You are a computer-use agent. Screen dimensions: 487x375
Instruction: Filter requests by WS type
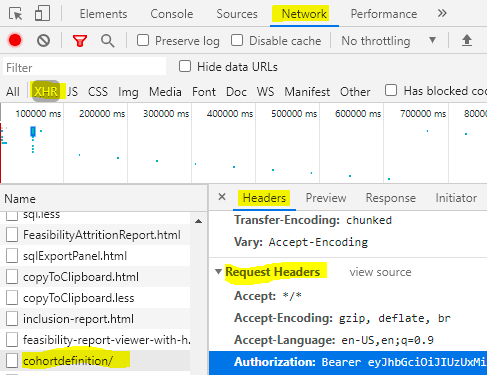(x=265, y=91)
